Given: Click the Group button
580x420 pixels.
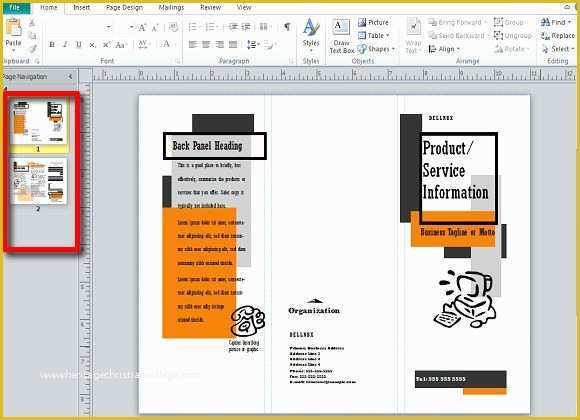Looking at the screenshot, I should pos(508,23).
